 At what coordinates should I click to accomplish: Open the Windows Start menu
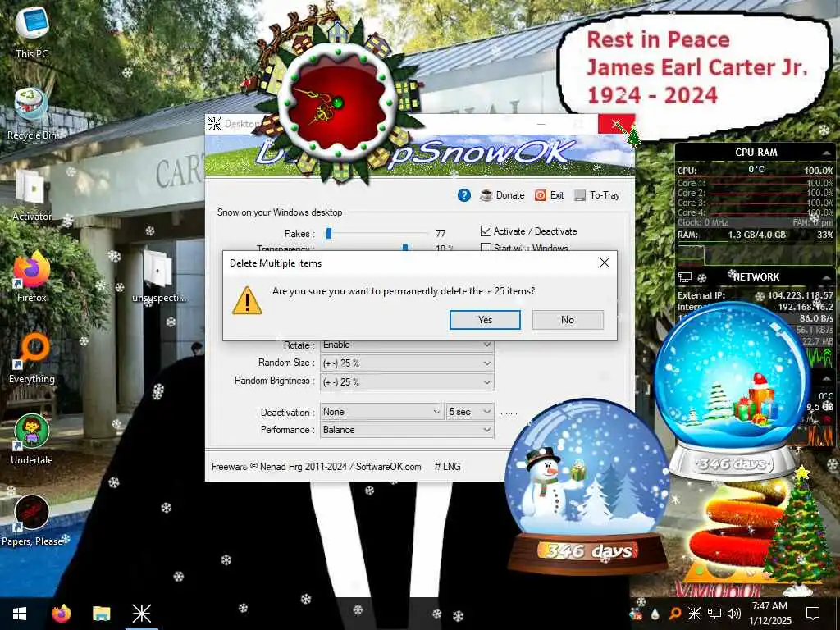[x=20, y=614]
